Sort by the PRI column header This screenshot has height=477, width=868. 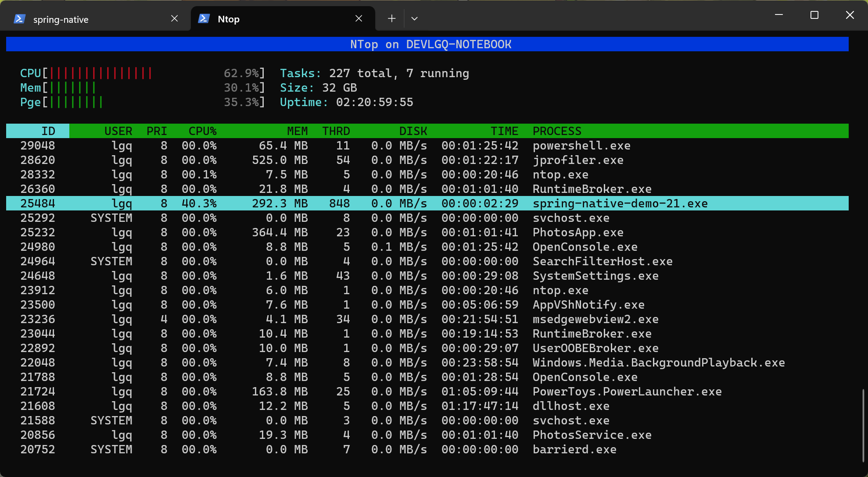pyautogui.click(x=157, y=131)
